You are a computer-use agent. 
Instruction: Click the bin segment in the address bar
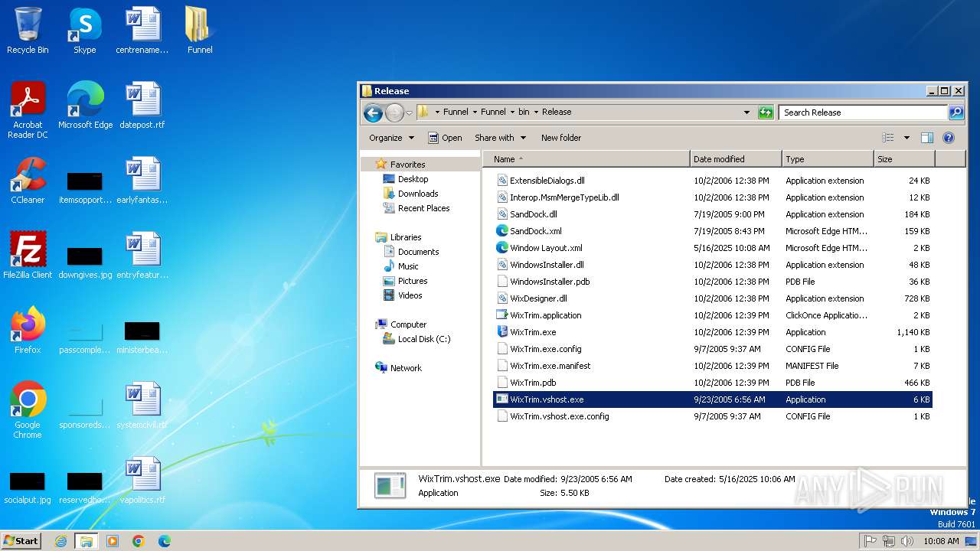[524, 112]
